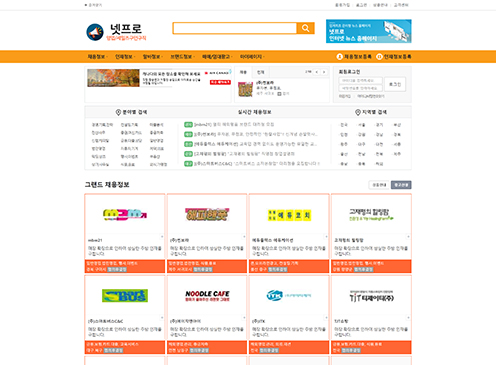496x365 pixels.
Task: Click the 인재정보등록 link
Action: coord(397,57)
